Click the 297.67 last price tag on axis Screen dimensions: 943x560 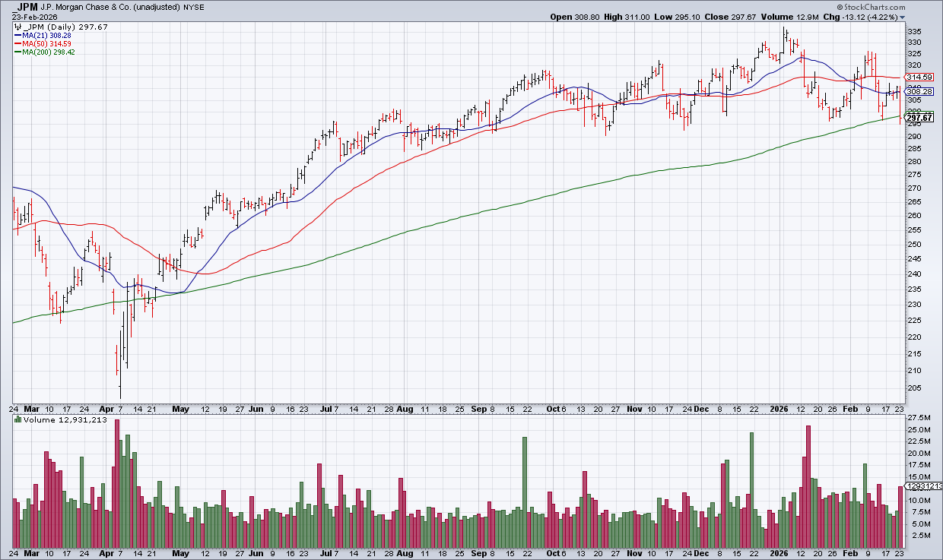pyautogui.click(x=919, y=117)
